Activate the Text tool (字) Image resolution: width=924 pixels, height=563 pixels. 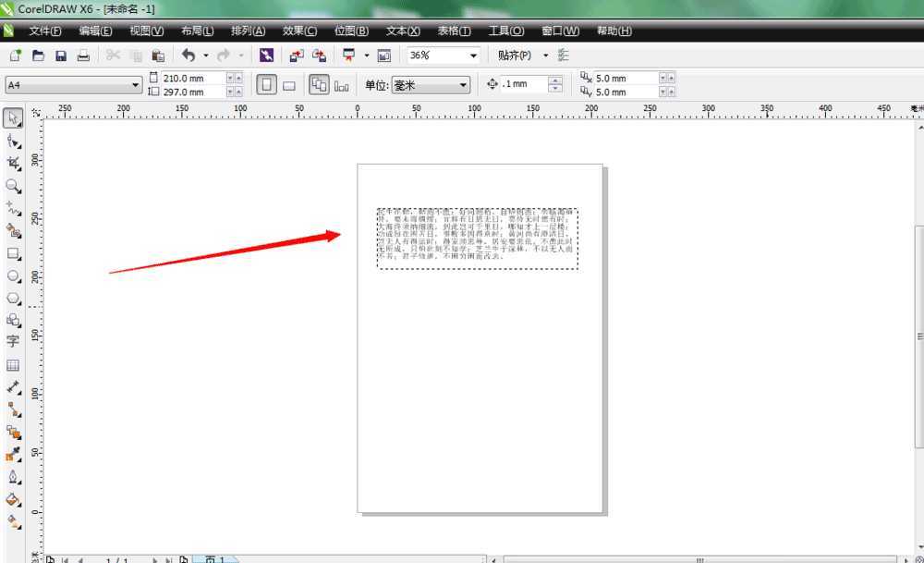coord(13,341)
